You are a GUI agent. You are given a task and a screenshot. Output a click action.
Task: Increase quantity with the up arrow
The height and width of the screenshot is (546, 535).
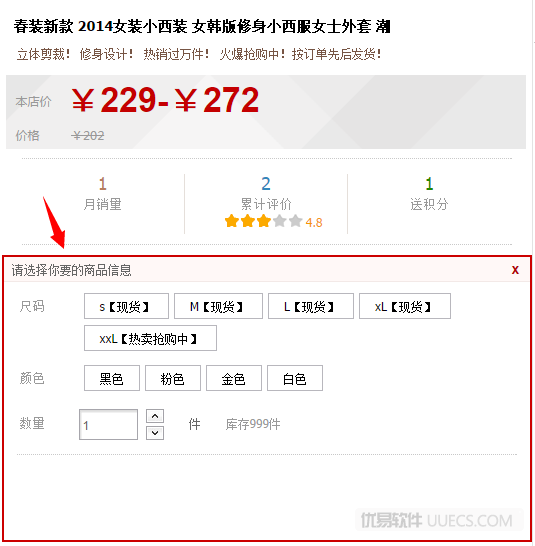(155, 416)
